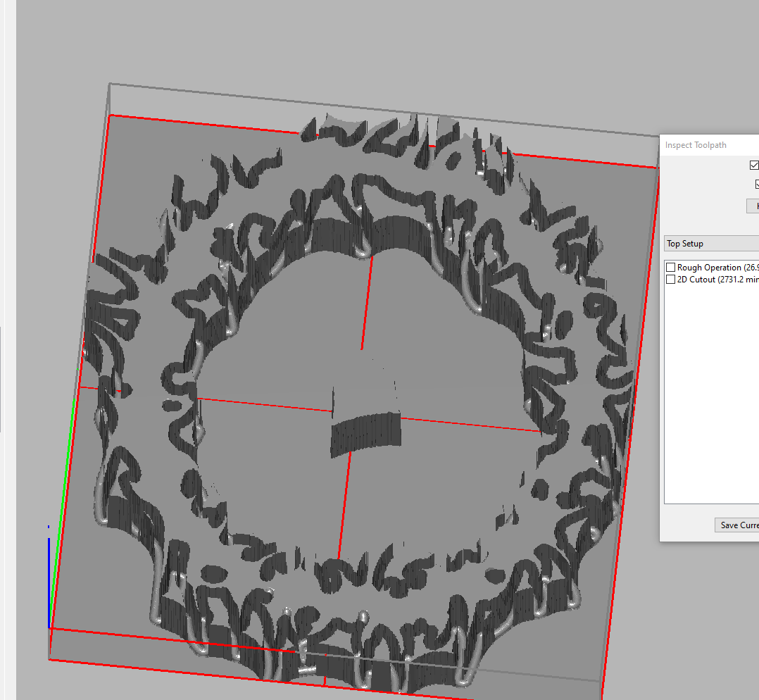
Task: Toggle the second checked box below the panel title
Action: [x=757, y=185]
